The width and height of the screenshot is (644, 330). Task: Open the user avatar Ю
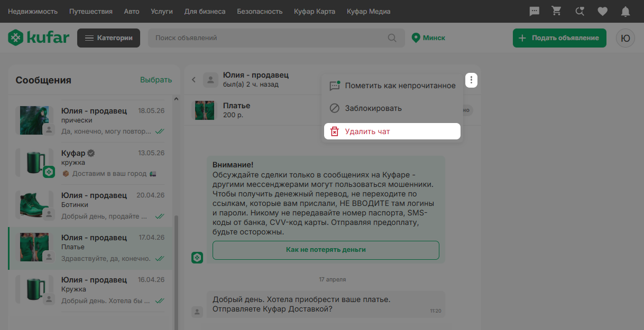625,38
